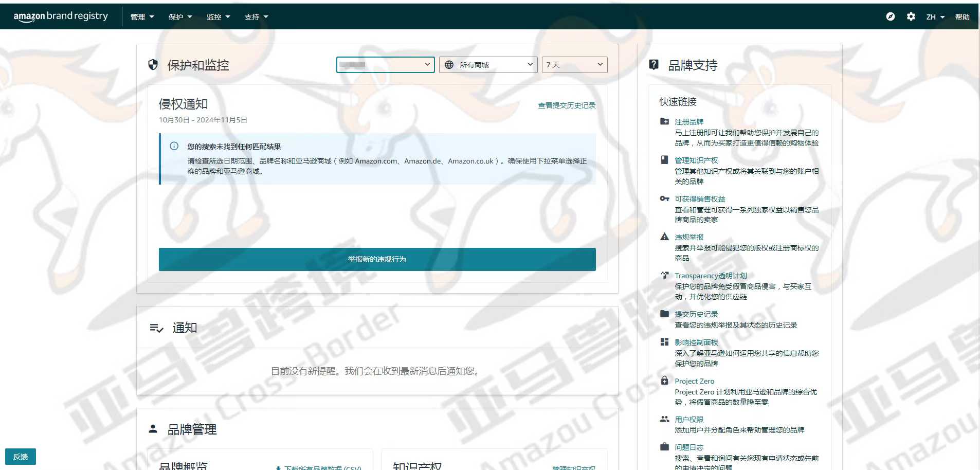Image resolution: width=980 pixels, height=470 pixels.
Task: Click the date range text 10月30日 - 2024年11月5日
Action: tap(203, 120)
